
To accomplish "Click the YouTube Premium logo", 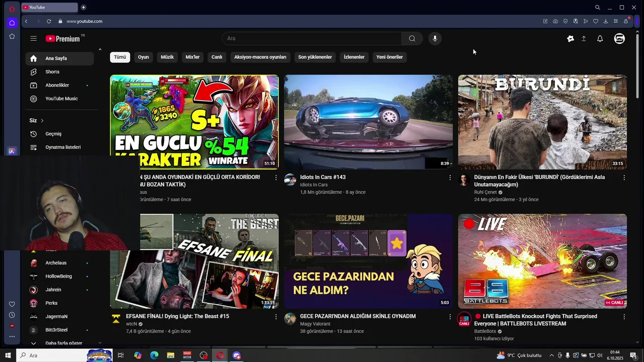I will [x=63, y=39].
